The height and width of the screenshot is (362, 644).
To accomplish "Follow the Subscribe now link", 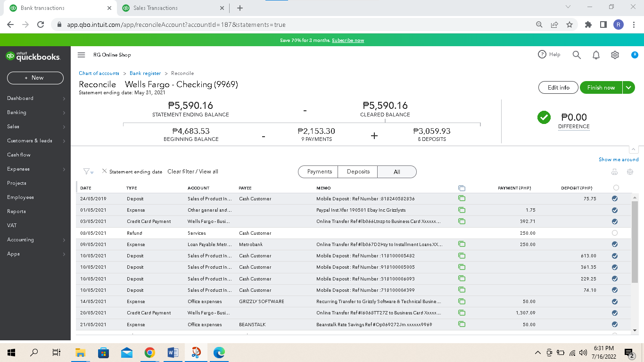I will (348, 40).
